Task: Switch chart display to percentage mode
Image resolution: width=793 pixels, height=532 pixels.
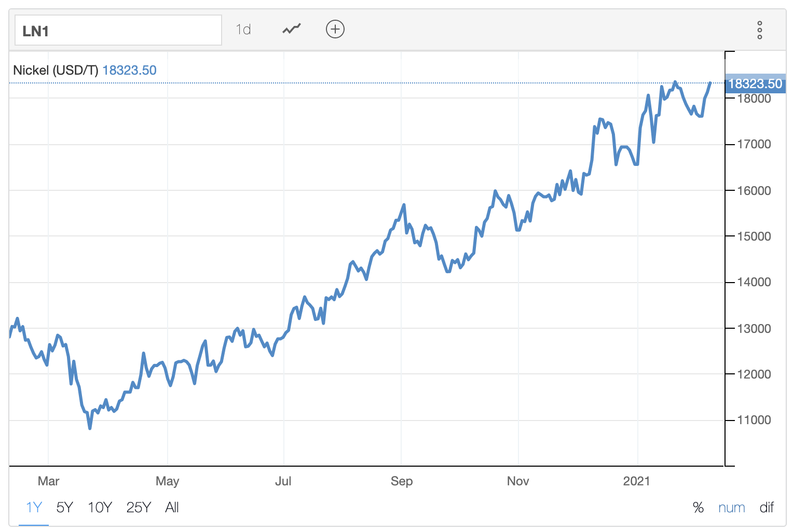Action: (x=699, y=508)
